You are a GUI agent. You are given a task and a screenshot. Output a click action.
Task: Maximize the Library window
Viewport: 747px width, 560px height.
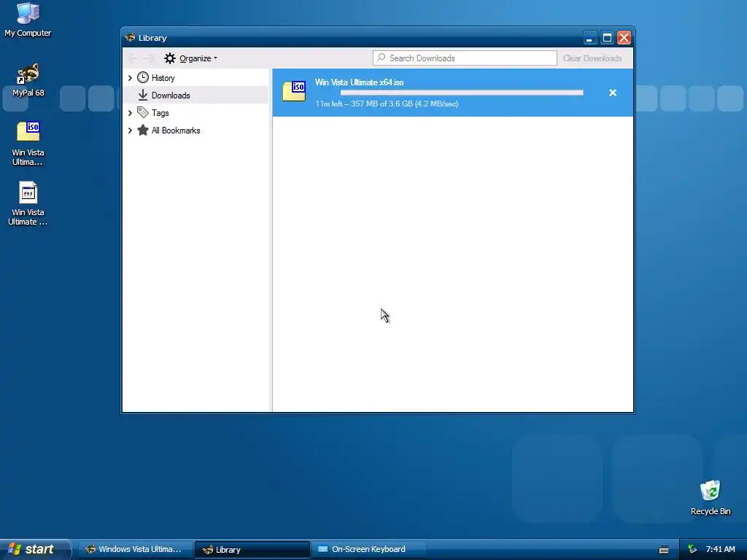tap(607, 38)
